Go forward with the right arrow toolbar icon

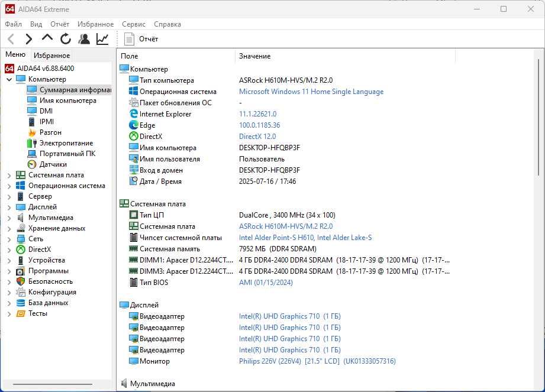[x=29, y=39]
